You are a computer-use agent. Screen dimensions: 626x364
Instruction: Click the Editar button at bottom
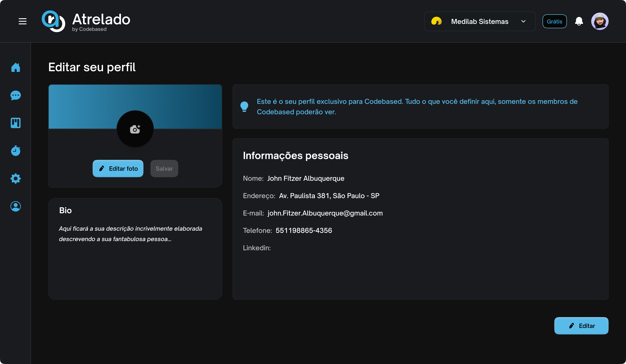[581, 326]
